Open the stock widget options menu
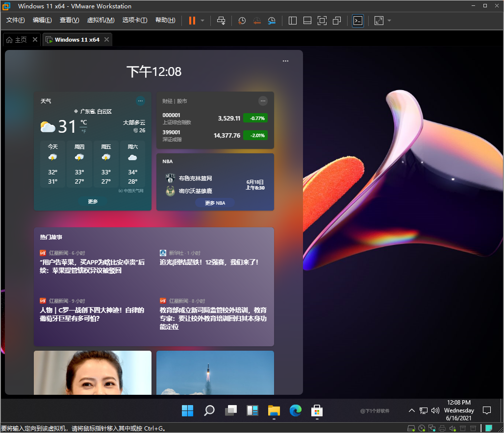The height and width of the screenshot is (433, 504). point(263,101)
